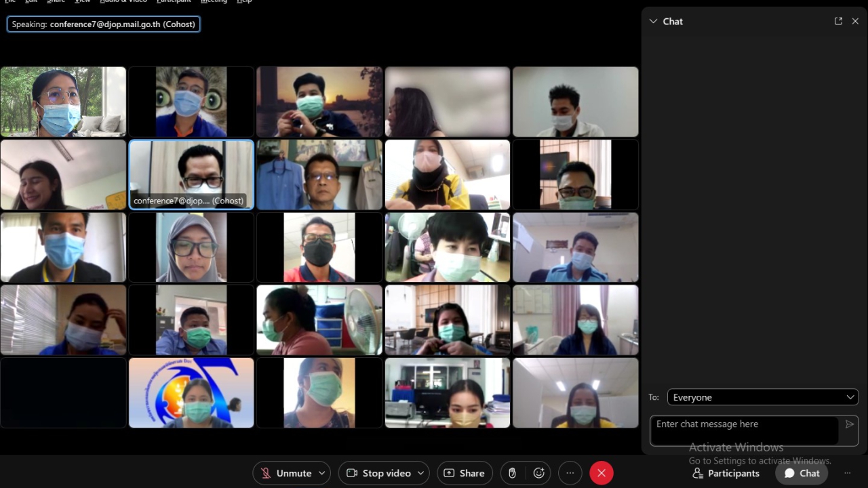Send the chat message arrow icon

849,424
